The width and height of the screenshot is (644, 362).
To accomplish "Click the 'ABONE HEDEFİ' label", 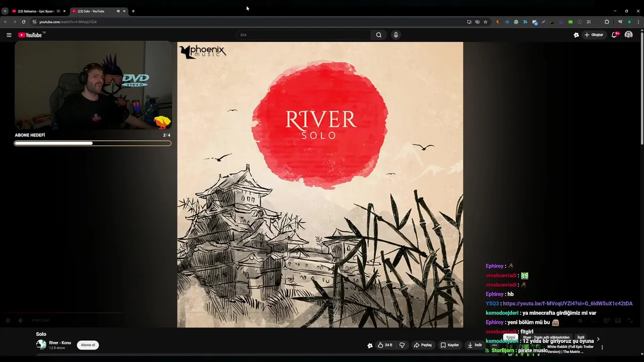I will (x=30, y=135).
